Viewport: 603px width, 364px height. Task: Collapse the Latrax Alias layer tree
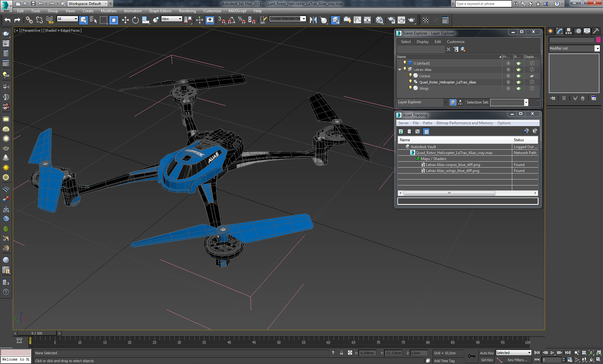pos(399,70)
